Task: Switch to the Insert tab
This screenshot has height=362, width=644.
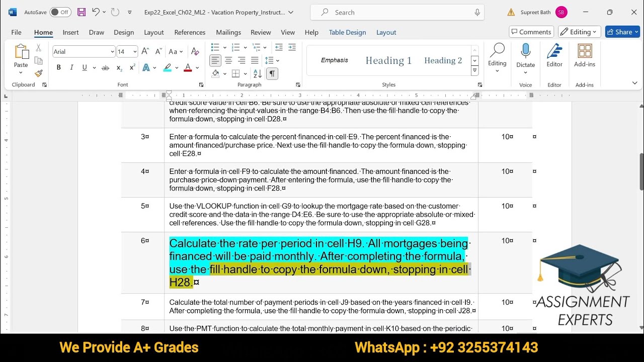Action: tap(70, 32)
